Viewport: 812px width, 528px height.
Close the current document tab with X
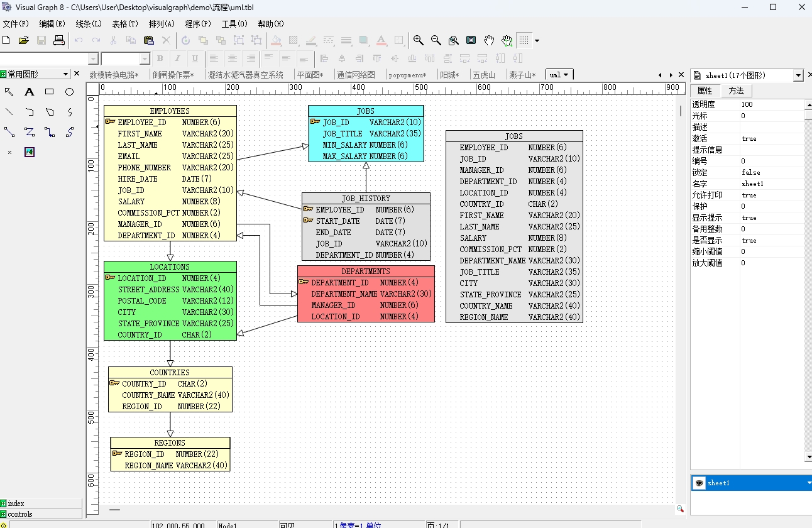point(681,74)
